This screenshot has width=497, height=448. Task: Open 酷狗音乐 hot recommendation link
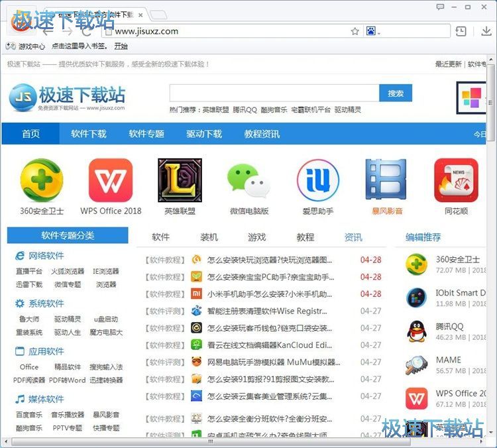[x=274, y=110]
